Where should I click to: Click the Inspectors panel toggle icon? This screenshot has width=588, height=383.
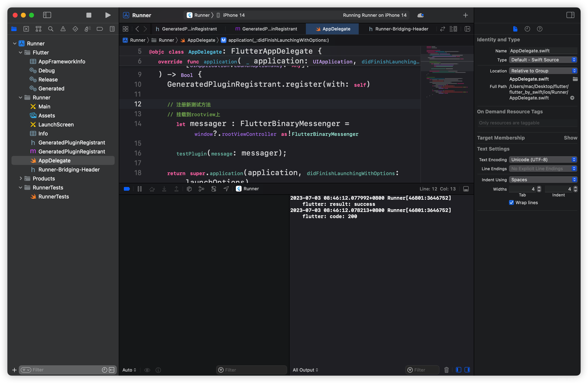pyautogui.click(x=570, y=15)
